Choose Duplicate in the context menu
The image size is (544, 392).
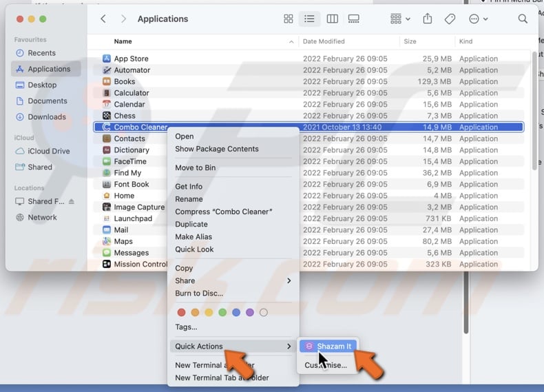pyautogui.click(x=191, y=224)
